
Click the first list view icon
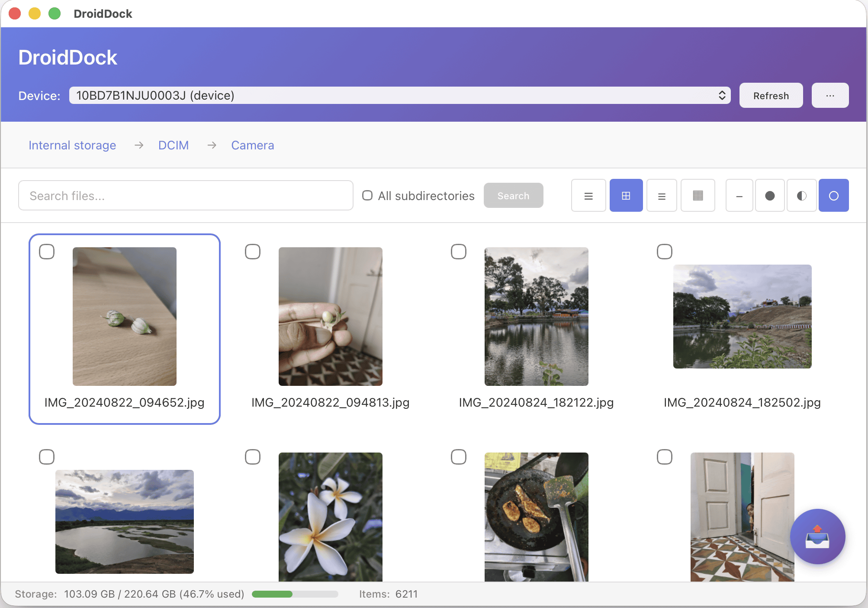point(588,196)
